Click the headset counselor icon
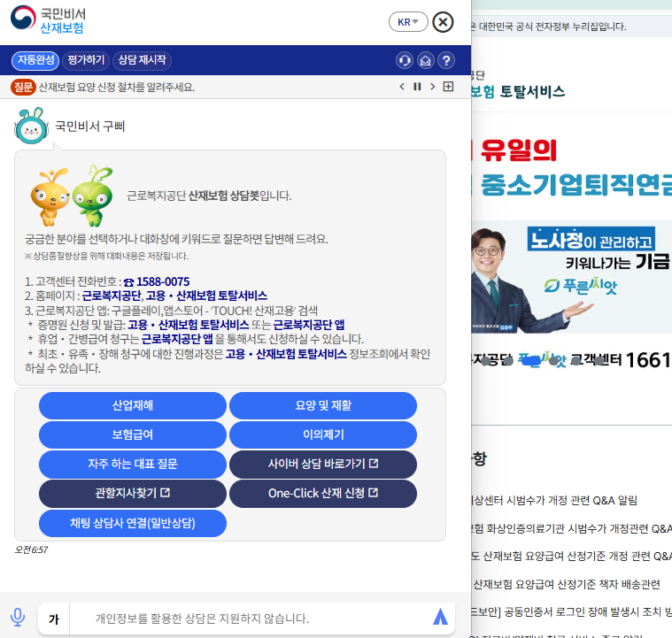The height and width of the screenshot is (638, 672). click(404, 60)
